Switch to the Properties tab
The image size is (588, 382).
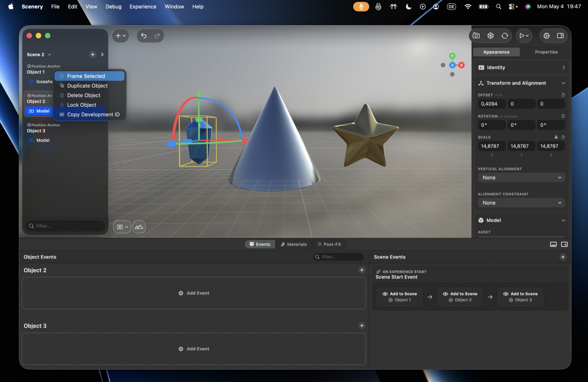pyautogui.click(x=546, y=52)
